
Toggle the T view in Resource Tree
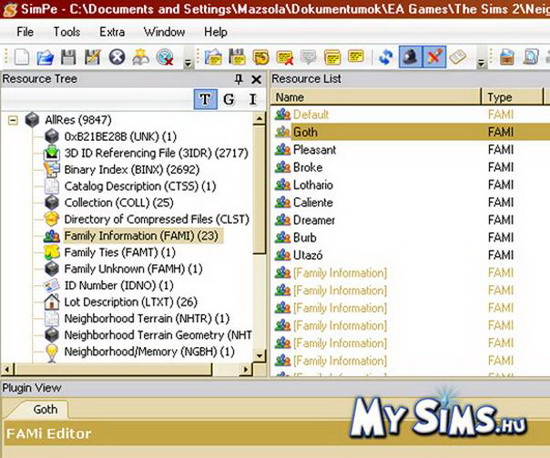pos(206,99)
